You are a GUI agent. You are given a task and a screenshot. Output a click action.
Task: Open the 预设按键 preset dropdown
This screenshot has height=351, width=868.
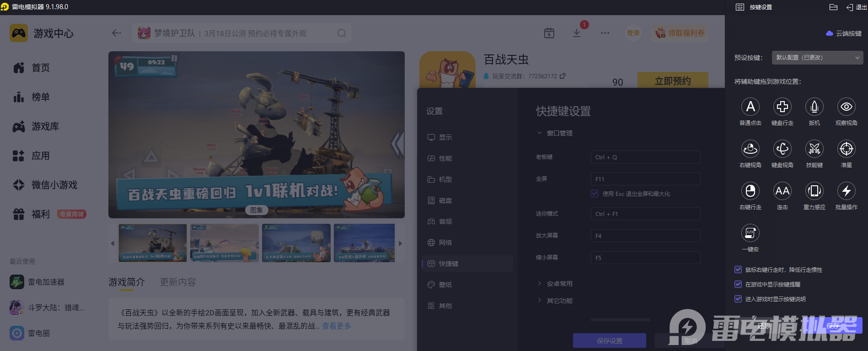[x=818, y=58]
